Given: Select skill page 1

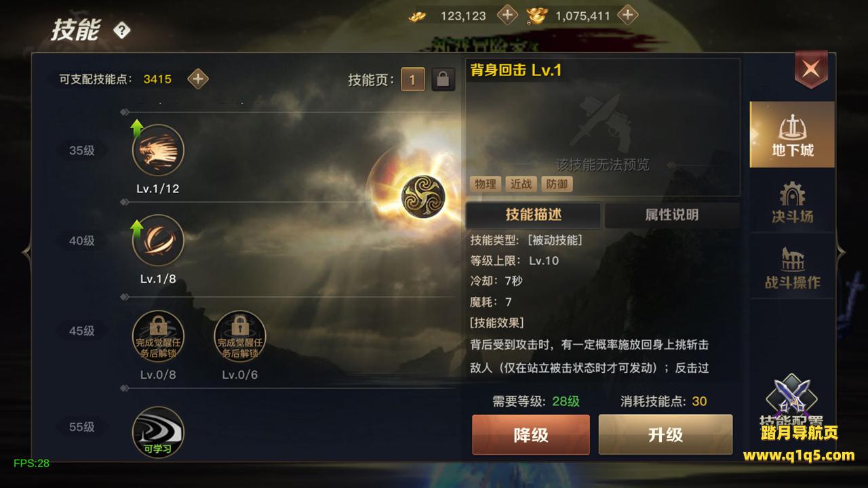Looking at the screenshot, I should click(x=412, y=79).
